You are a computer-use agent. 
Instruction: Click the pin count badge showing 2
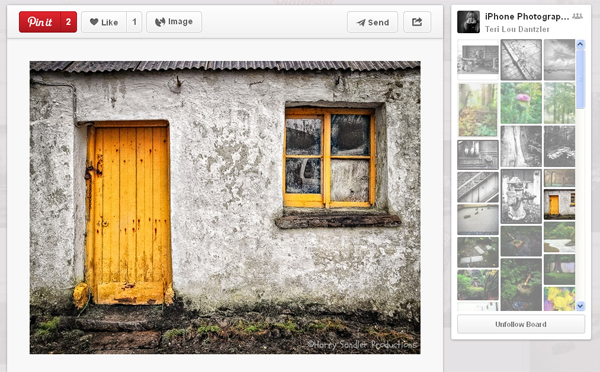(68, 22)
